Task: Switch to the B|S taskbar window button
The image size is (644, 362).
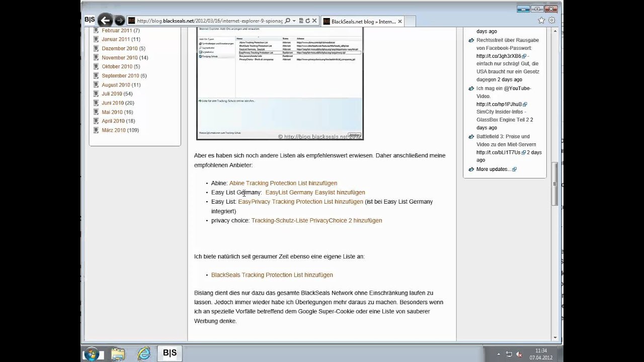Action: [x=170, y=353]
